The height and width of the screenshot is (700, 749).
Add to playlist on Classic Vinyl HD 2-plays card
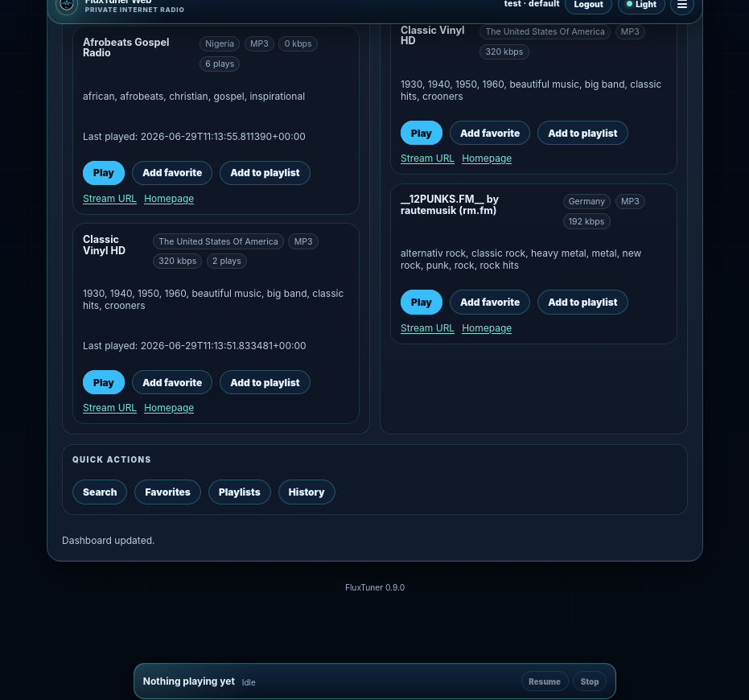click(265, 383)
